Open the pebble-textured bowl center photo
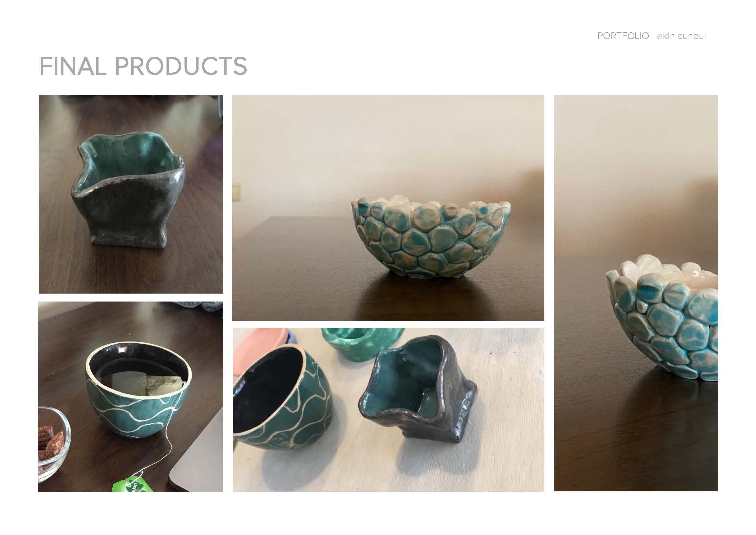The image size is (756, 535). [388, 208]
